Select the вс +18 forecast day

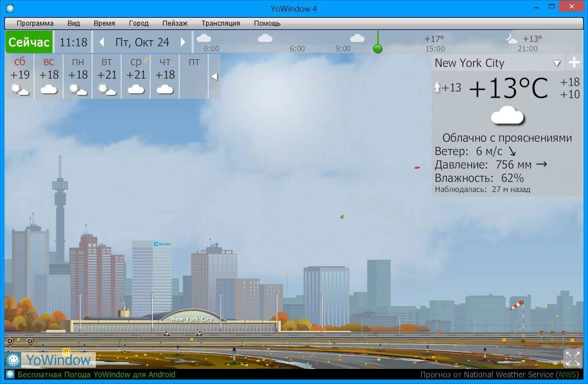49,76
